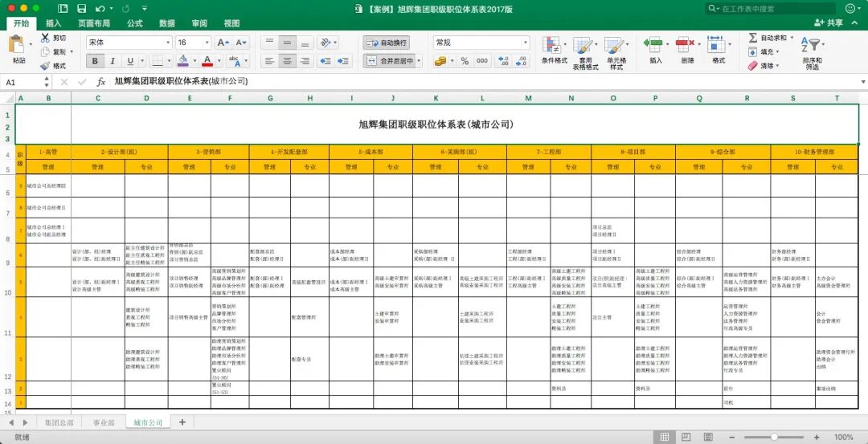Click the Insert cells (插入) icon

point(655,44)
